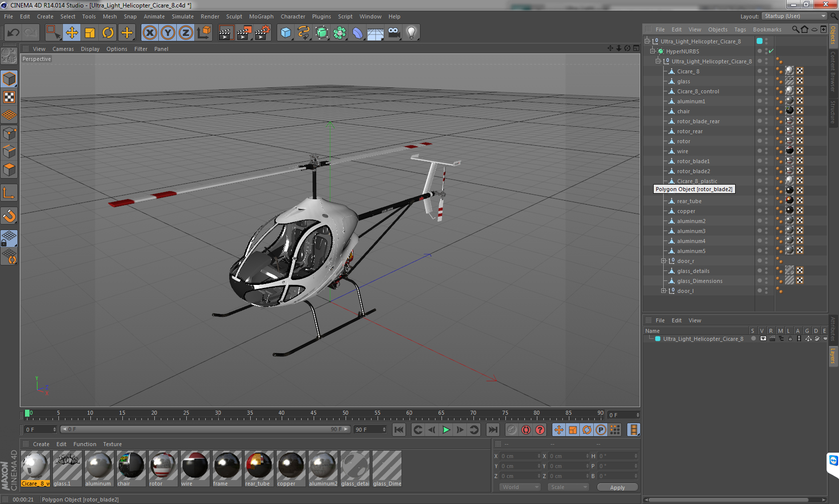Add a Cube primitive object

(x=286, y=33)
